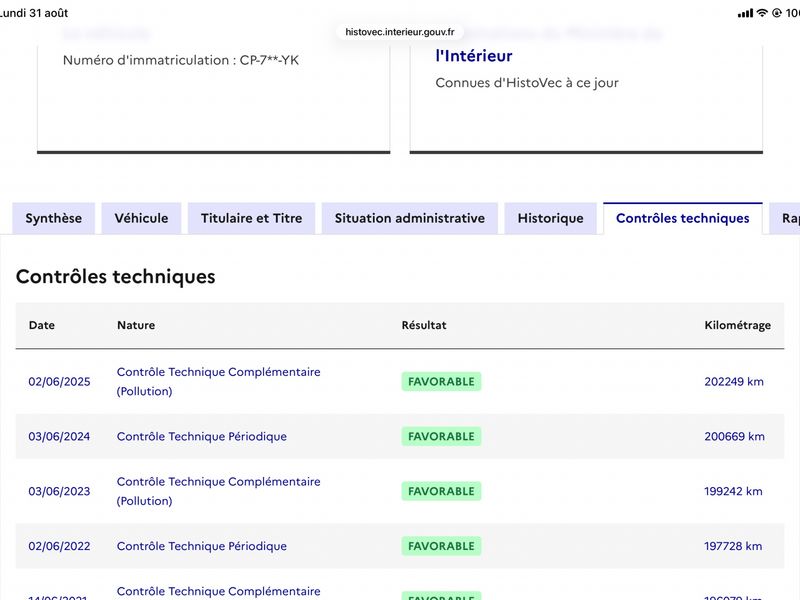Tap the orientation lock status icon
Screen dimensions: 800x600
[x=777, y=13]
